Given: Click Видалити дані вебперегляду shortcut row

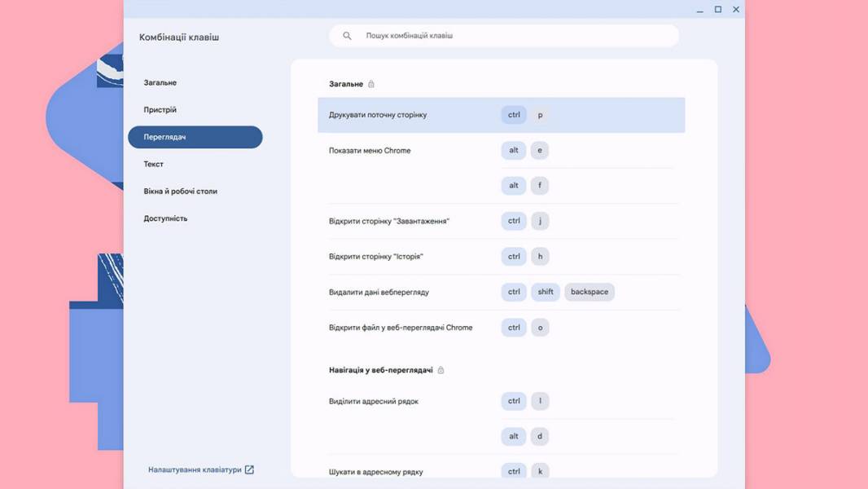Looking at the screenshot, I should click(501, 292).
